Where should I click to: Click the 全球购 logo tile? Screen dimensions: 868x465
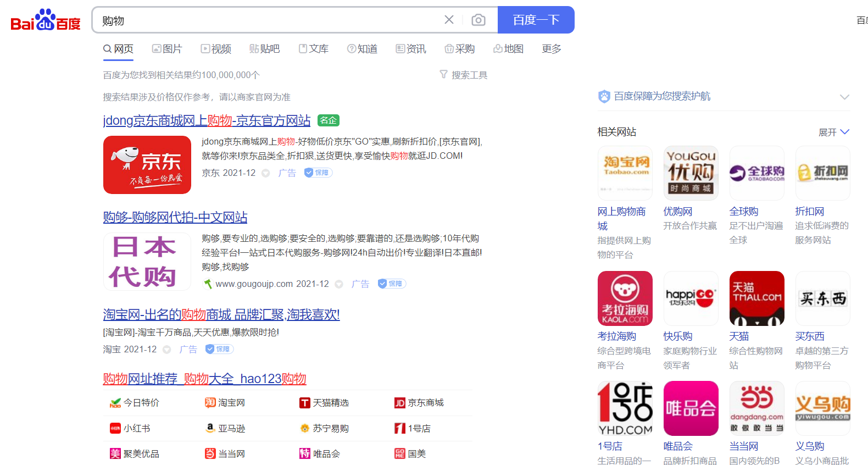coord(757,173)
